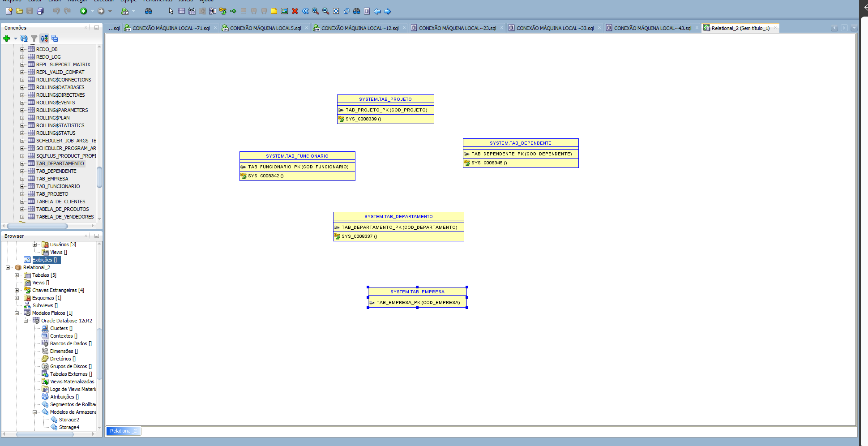This screenshot has height=446, width=868.
Task: Click the yellow New Note tool
Action: click(x=274, y=11)
